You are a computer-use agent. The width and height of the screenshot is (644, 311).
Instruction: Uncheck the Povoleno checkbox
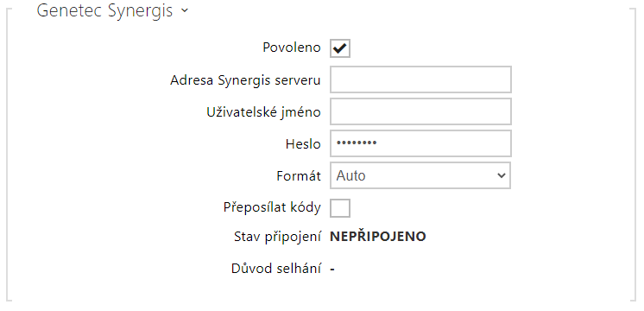tap(340, 48)
